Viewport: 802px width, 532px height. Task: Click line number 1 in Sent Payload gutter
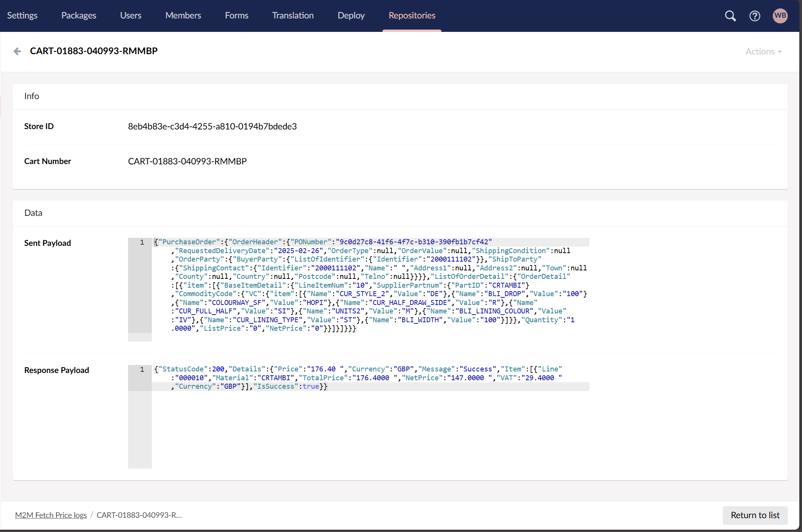(142, 242)
